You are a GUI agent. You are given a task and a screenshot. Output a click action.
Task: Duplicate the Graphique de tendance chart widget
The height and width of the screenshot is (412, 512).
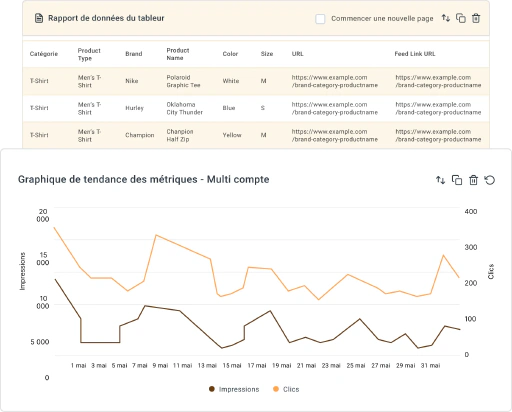(x=457, y=180)
